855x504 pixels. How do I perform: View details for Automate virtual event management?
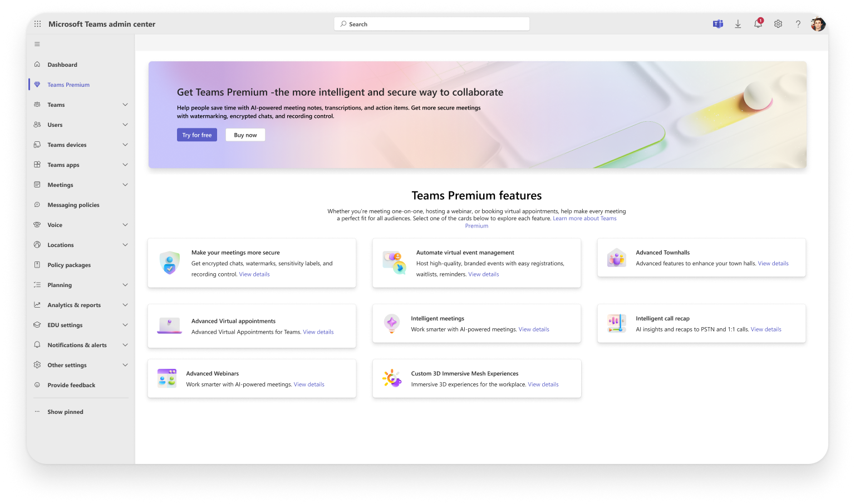click(x=484, y=274)
